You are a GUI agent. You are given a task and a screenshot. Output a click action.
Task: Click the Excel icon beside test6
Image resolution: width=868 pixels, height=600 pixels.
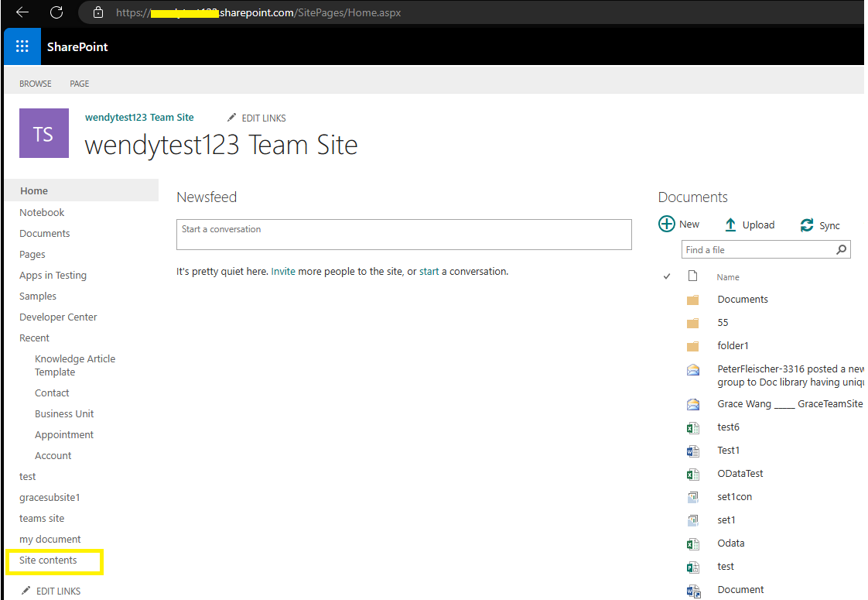[x=693, y=427]
